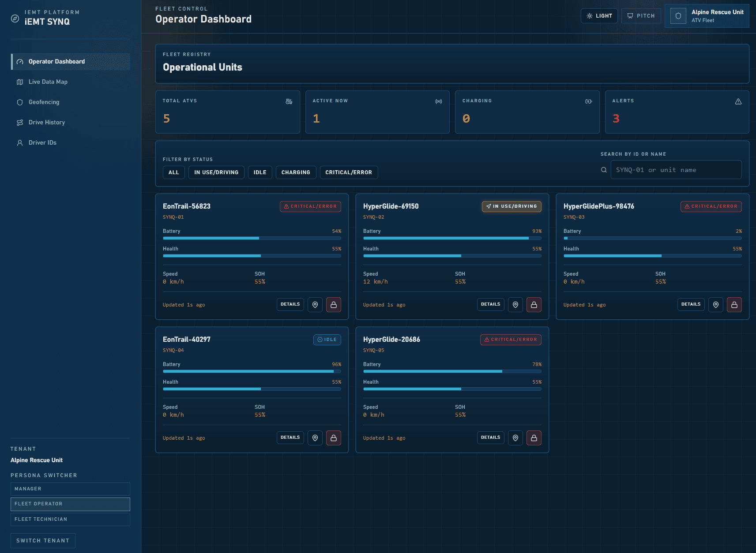Click the location pin icon on EonTrail-56823

(315, 305)
